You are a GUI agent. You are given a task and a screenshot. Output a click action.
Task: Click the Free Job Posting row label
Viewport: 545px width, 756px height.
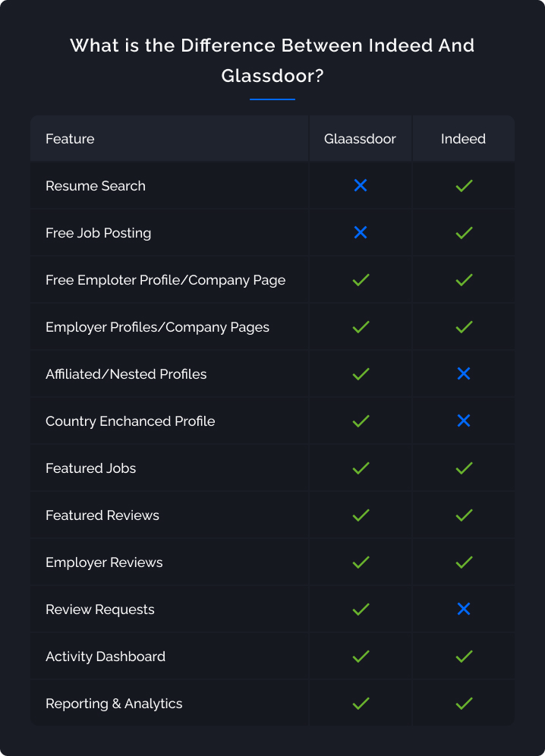pos(98,233)
